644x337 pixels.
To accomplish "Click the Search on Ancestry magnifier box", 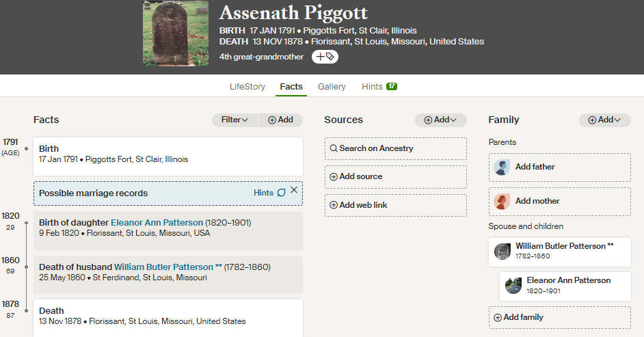I will [x=396, y=148].
